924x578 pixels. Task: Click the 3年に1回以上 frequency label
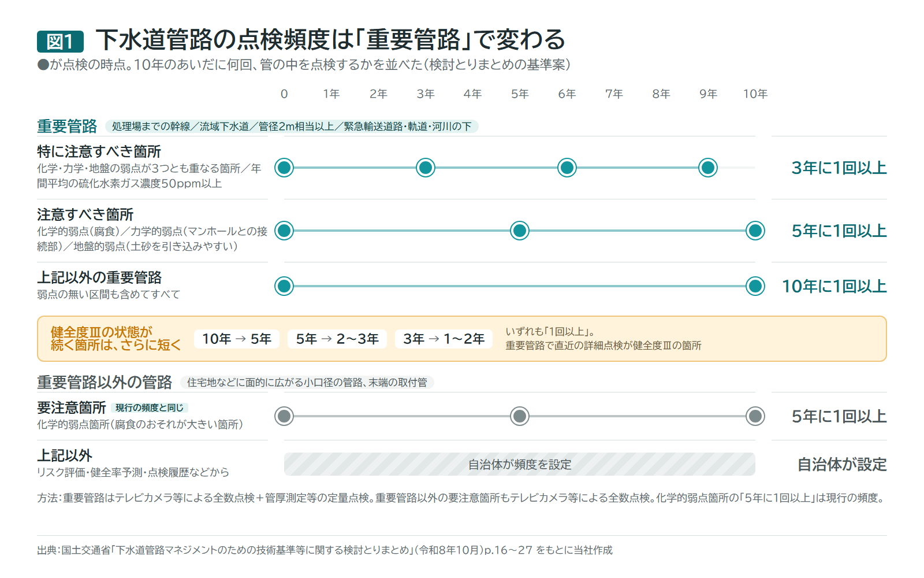(839, 168)
